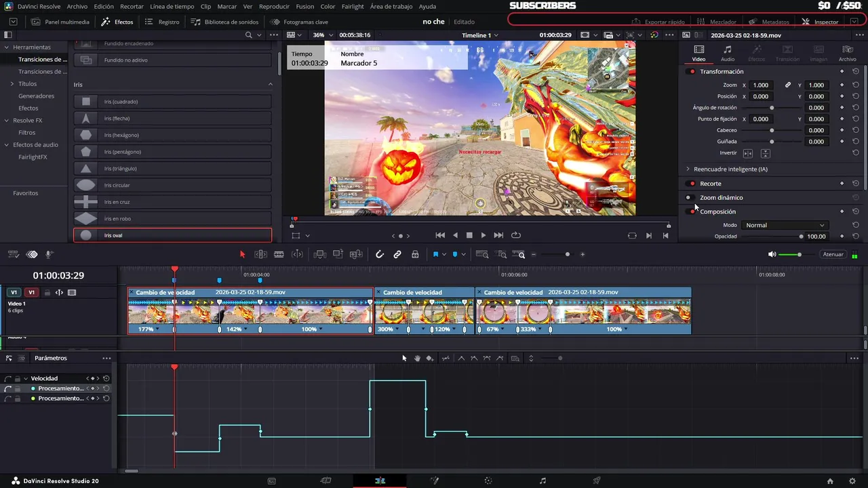Viewport: 868px width, 488px height.
Task: Add a blue flag to clip
Action: pos(435,254)
